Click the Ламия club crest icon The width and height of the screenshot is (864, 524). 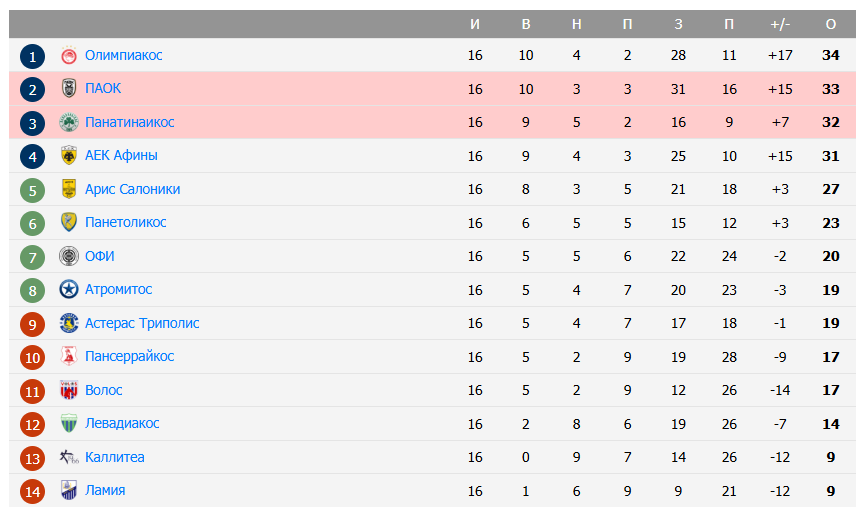pyautogui.click(x=69, y=491)
